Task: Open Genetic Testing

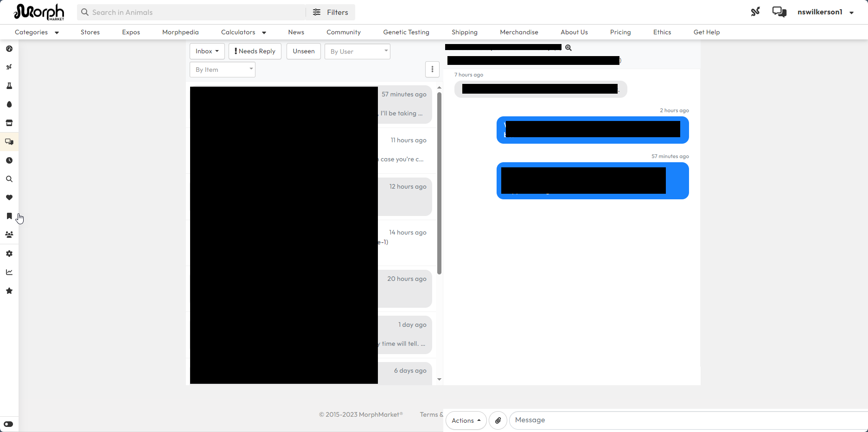Action: [x=406, y=32]
